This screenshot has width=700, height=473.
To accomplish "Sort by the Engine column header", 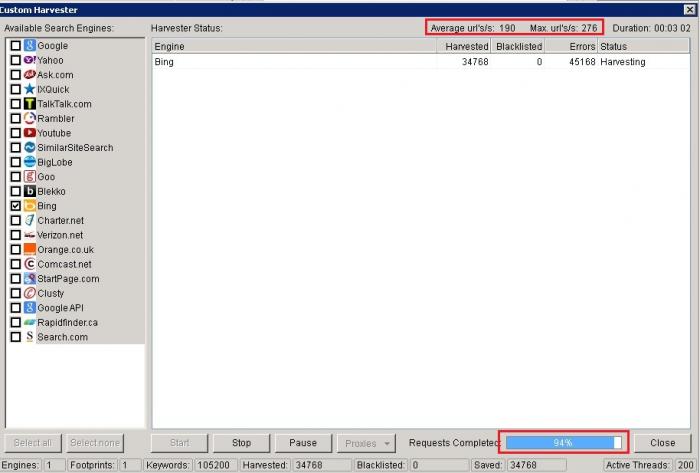I will [x=294, y=46].
